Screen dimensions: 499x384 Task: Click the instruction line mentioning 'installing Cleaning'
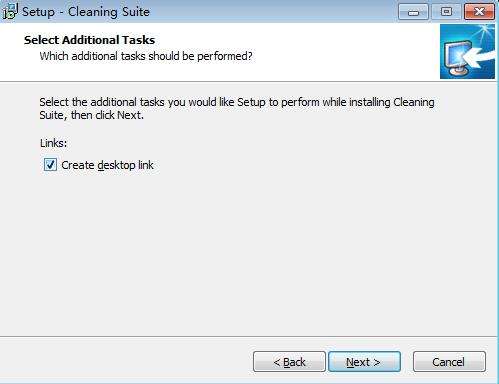(237, 102)
